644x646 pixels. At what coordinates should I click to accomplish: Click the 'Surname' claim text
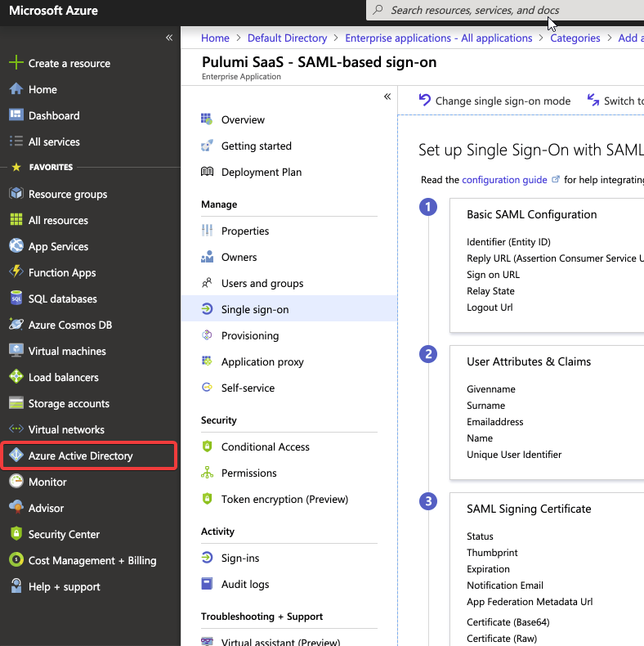[486, 406]
